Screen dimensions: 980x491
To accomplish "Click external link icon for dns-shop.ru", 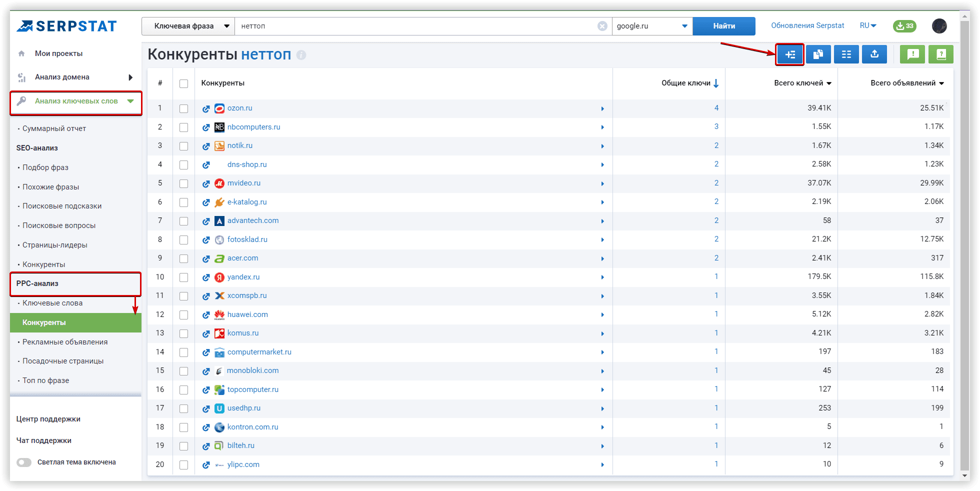I will (206, 165).
